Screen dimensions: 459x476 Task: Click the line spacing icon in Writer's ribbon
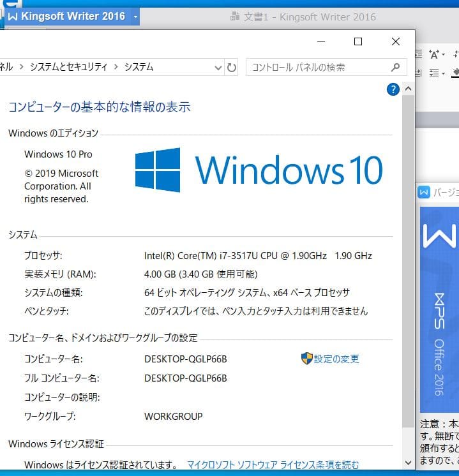434,73
